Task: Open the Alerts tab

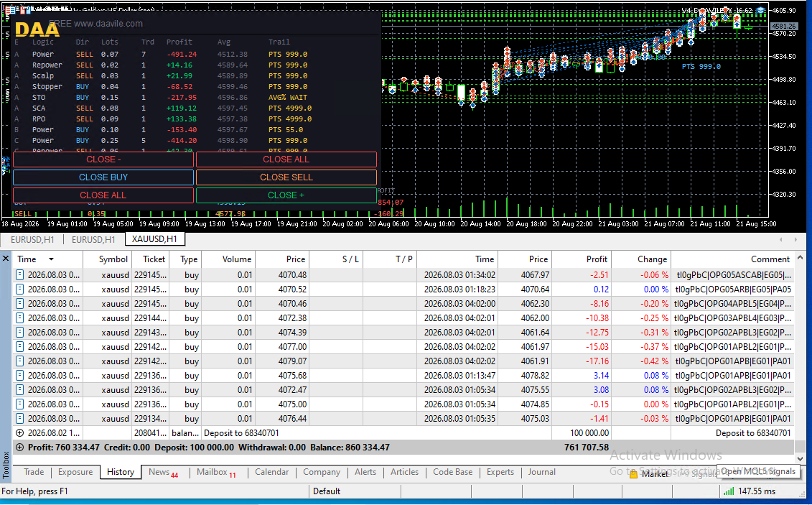Action: pos(365,472)
